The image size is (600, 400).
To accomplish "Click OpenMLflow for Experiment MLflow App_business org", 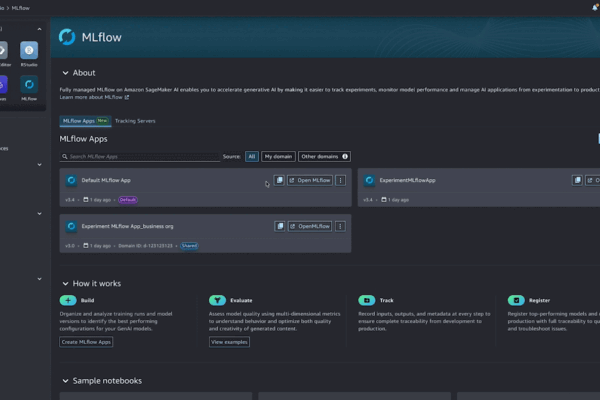I will click(x=310, y=226).
